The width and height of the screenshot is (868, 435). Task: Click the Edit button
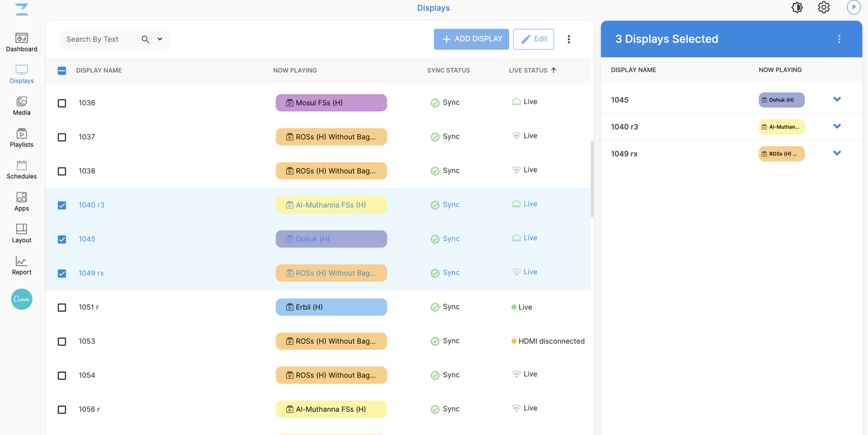coord(534,39)
